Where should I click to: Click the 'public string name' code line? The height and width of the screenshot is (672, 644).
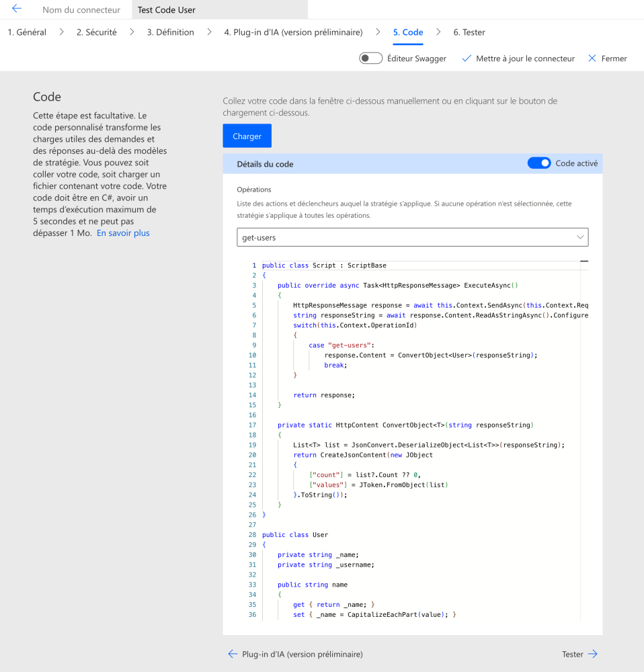(x=313, y=585)
